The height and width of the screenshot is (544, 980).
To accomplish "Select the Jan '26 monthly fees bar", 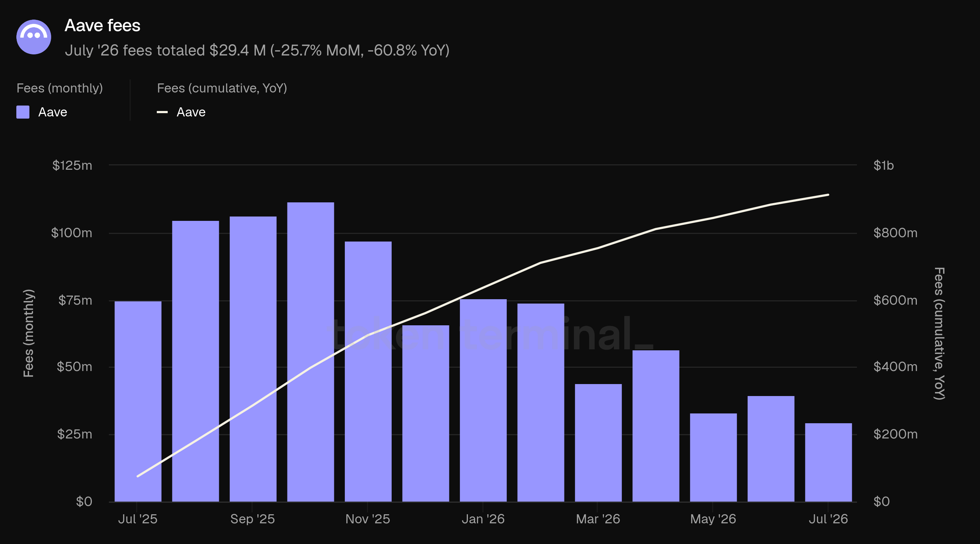I will pos(483,400).
